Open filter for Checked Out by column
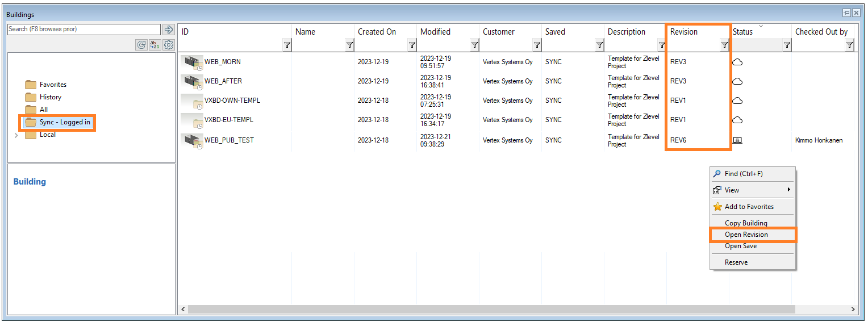The width and height of the screenshot is (868, 322). point(849,45)
